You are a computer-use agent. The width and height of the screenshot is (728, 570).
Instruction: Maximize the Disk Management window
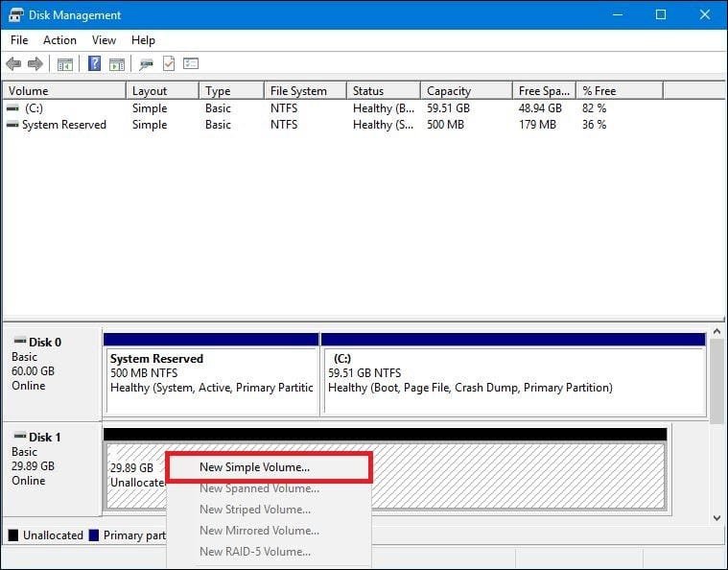pos(661,14)
